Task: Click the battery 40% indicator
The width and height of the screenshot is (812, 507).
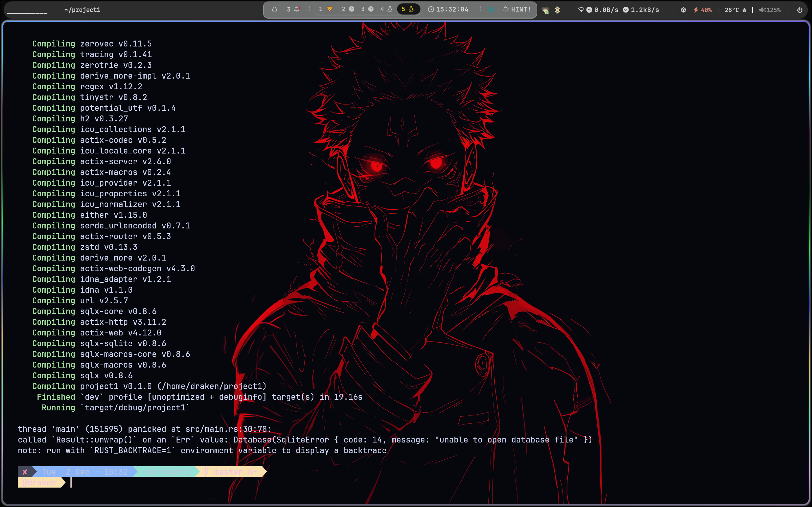Action: pyautogui.click(x=703, y=10)
